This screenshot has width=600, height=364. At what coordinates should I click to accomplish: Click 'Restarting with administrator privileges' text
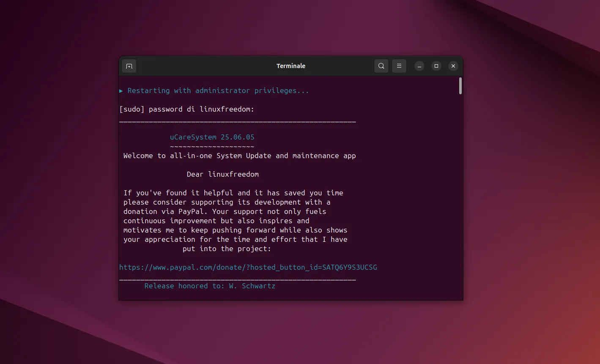click(x=218, y=91)
